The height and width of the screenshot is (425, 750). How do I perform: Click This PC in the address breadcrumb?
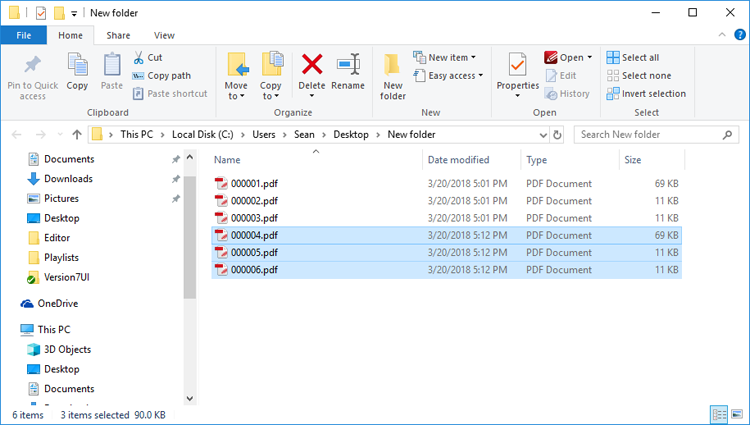click(137, 135)
